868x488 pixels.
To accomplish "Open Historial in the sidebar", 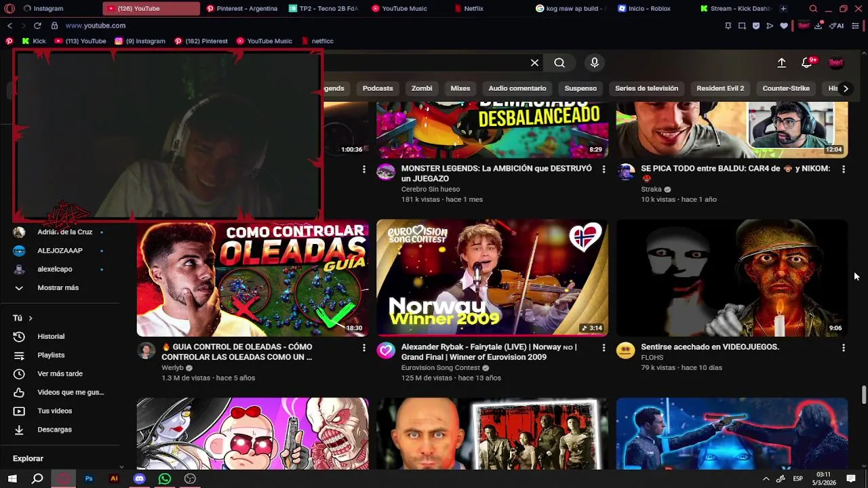I will point(51,337).
